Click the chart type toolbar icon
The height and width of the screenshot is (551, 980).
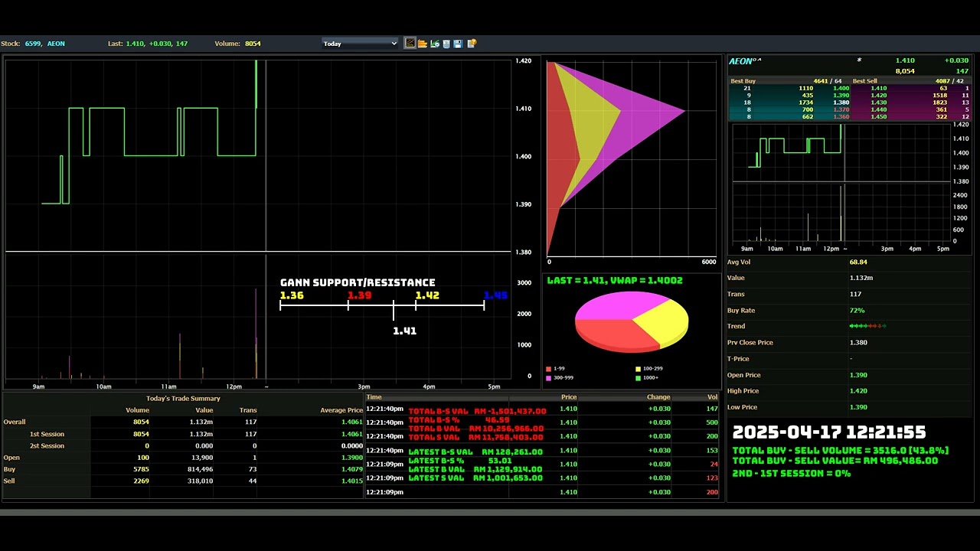click(410, 44)
